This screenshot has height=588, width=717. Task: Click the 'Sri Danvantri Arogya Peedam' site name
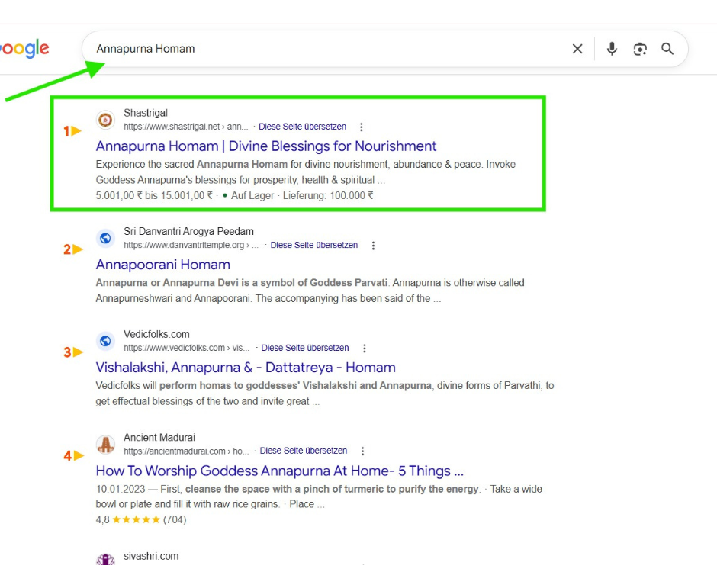coord(188,231)
